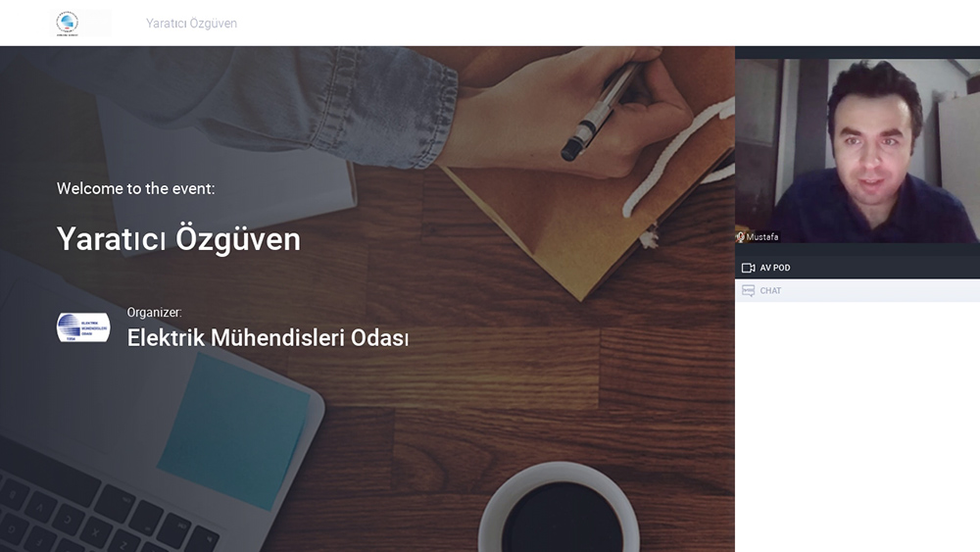Click the teal sticky note on the slide background

coord(234,430)
